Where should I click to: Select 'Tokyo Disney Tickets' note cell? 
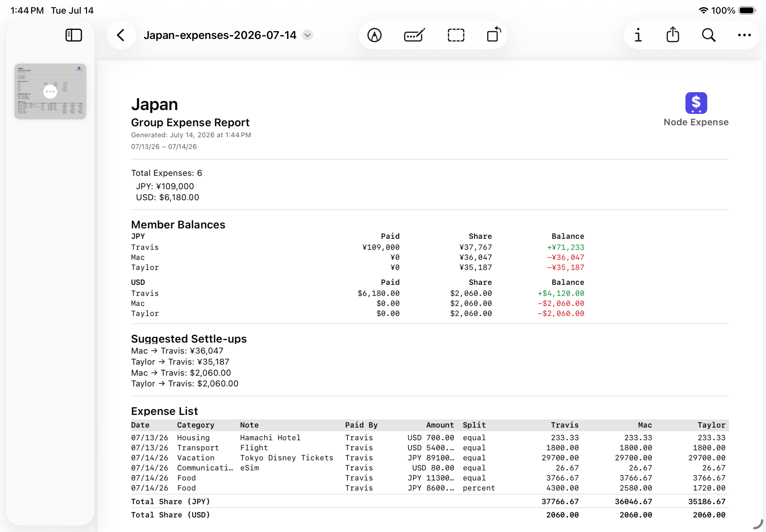(x=287, y=458)
